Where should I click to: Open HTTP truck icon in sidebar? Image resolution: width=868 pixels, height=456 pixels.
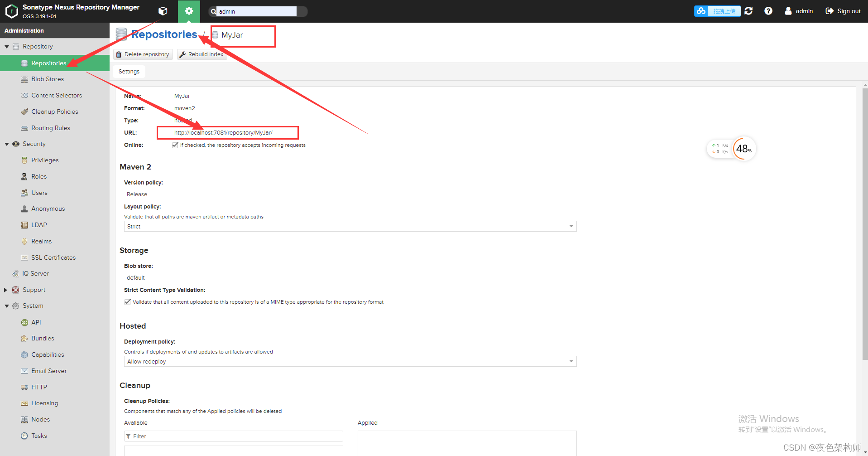pyautogui.click(x=24, y=388)
